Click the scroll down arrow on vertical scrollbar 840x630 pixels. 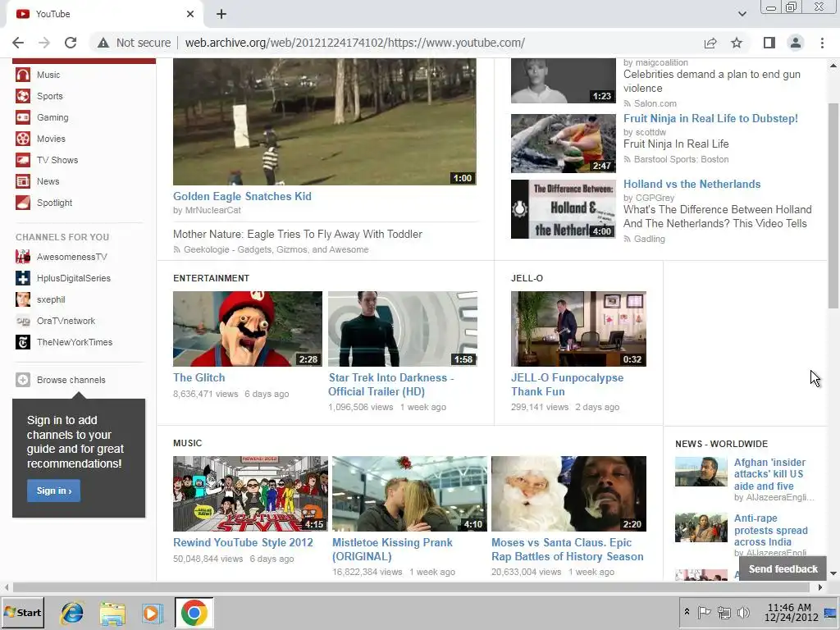pyautogui.click(x=833, y=573)
